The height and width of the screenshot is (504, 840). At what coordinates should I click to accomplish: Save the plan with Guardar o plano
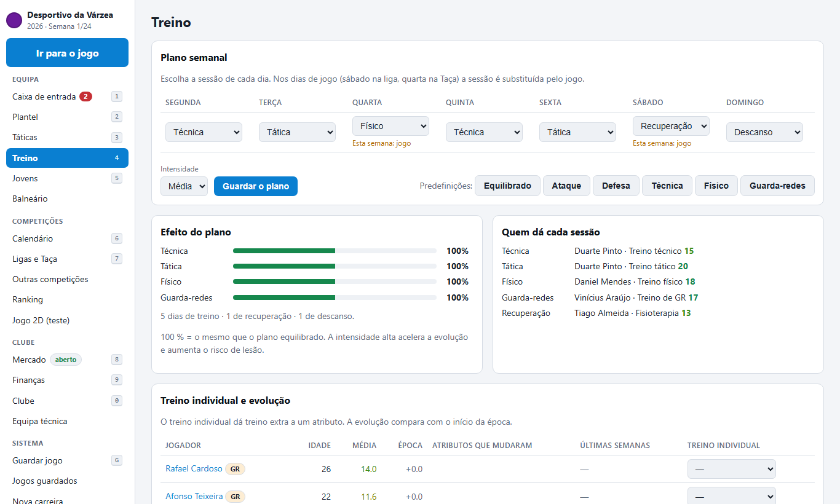pos(255,186)
